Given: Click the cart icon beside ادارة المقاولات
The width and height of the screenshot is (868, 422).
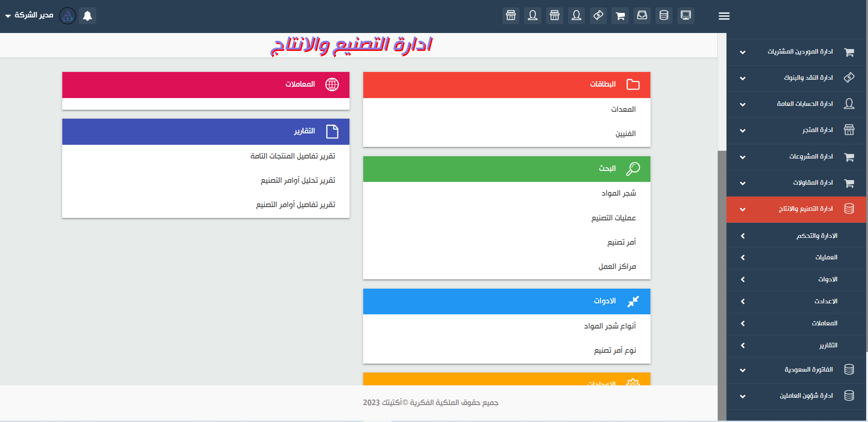Looking at the screenshot, I should pyautogui.click(x=849, y=183).
